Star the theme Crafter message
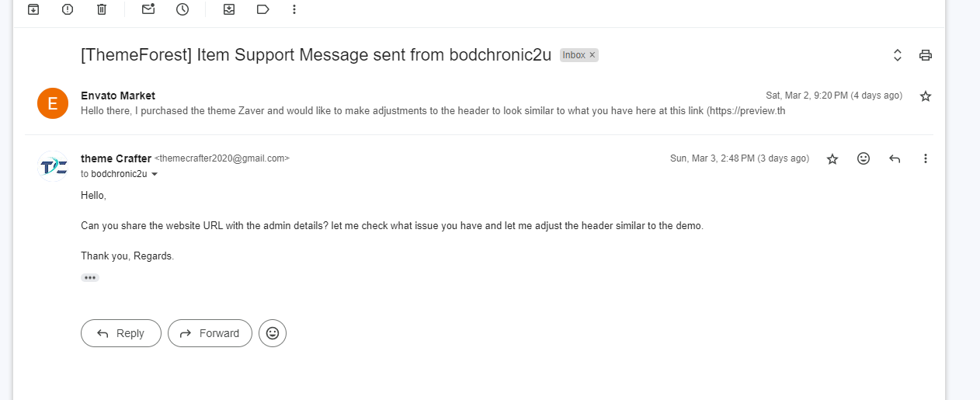The width and height of the screenshot is (980, 400). (x=832, y=158)
